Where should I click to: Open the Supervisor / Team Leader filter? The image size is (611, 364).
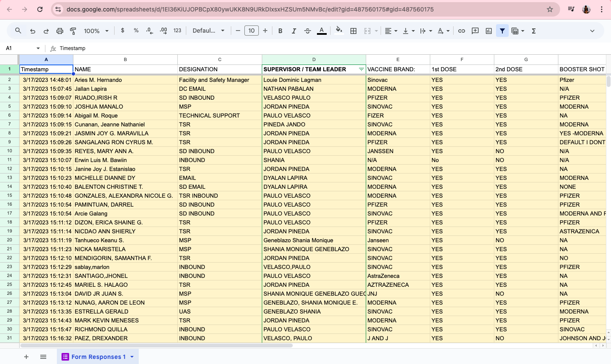pos(362,69)
